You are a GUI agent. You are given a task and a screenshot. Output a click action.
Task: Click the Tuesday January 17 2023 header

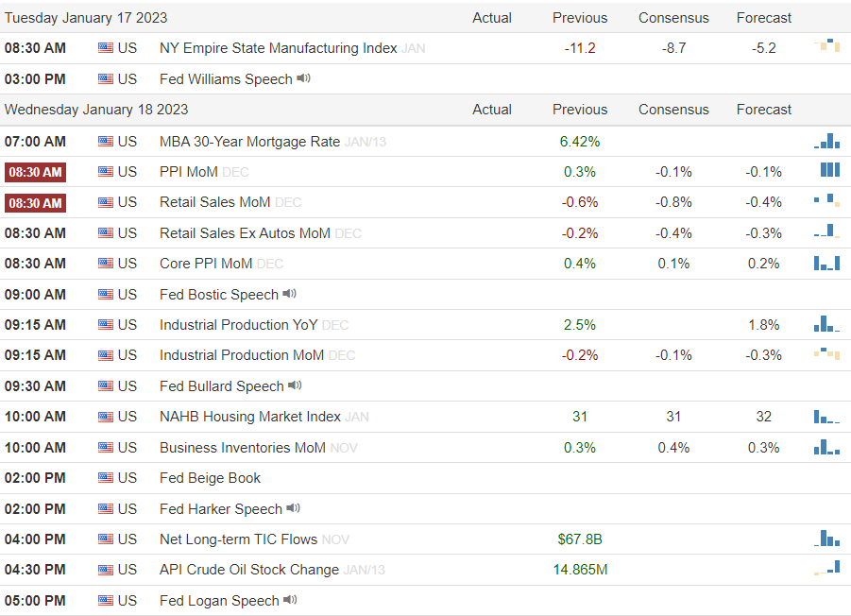coord(86,18)
